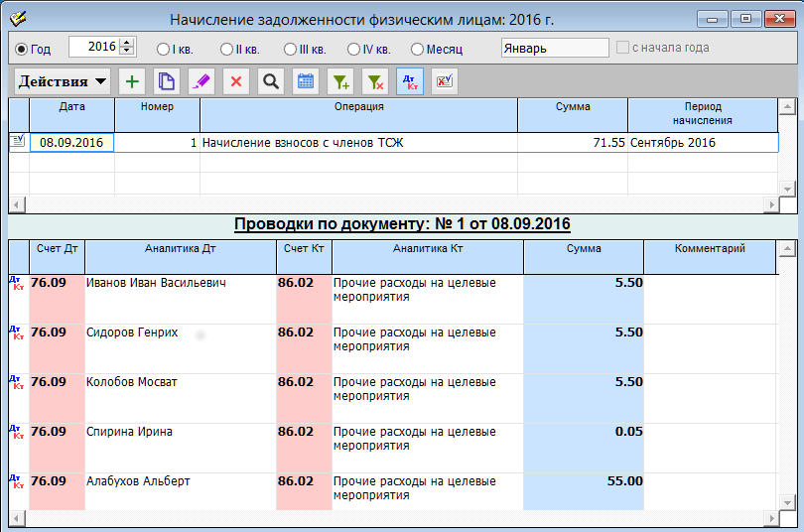Click the Январь month field

tap(555, 48)
